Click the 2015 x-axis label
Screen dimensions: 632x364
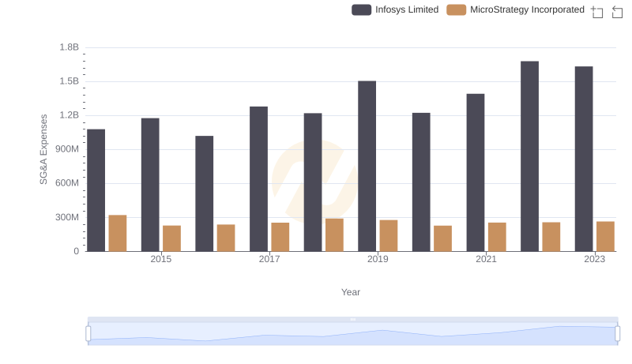161,259
